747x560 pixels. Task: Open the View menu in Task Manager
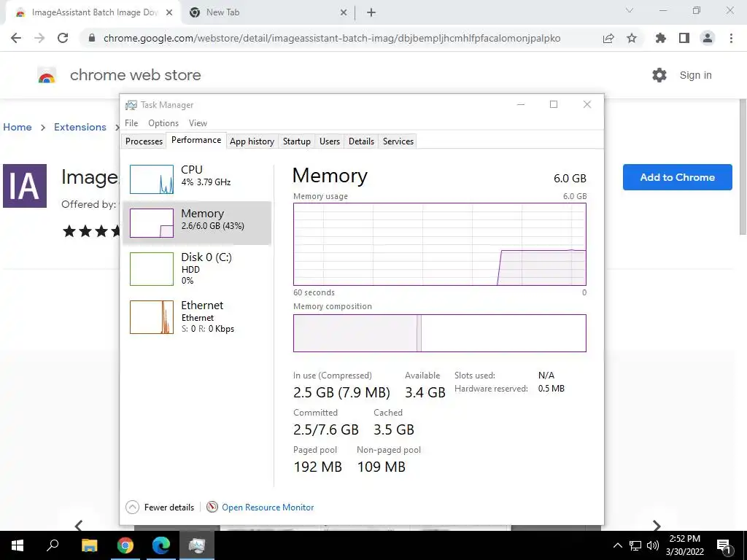point(198,123)
